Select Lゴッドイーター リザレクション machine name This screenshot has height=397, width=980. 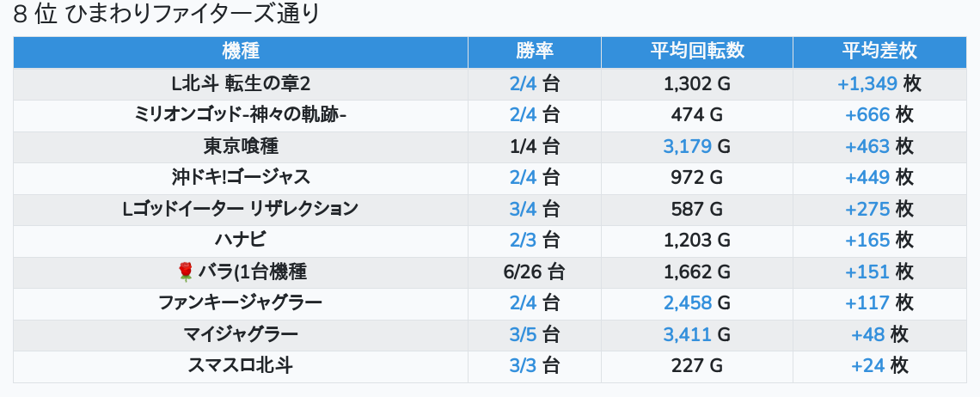241,209
